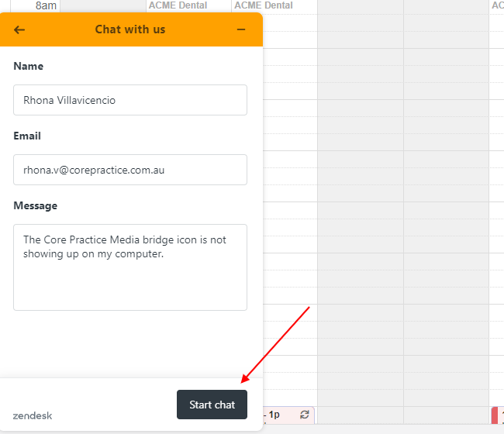Click the Chat with us header title
The height and width of the screenshot is (434, 504).
tap(130, 29)
